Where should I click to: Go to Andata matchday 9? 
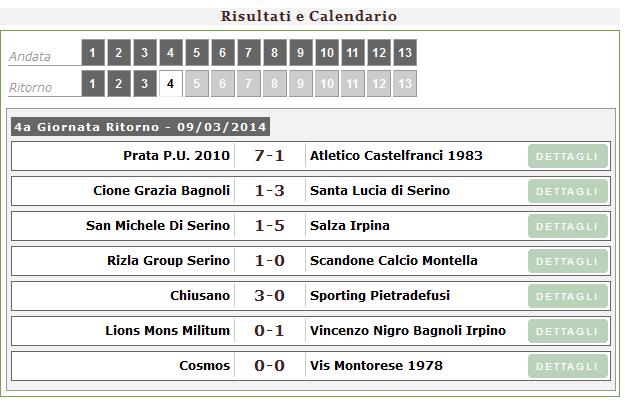pos(300,53)
